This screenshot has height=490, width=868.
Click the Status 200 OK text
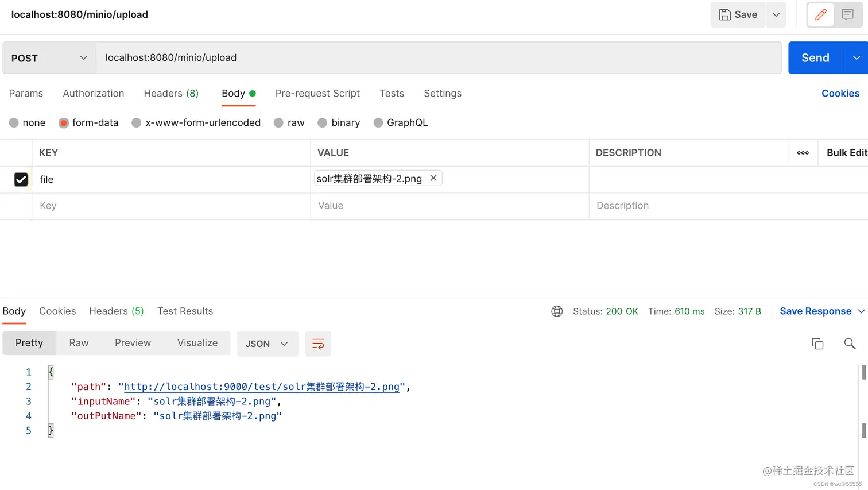click(605, 311)
